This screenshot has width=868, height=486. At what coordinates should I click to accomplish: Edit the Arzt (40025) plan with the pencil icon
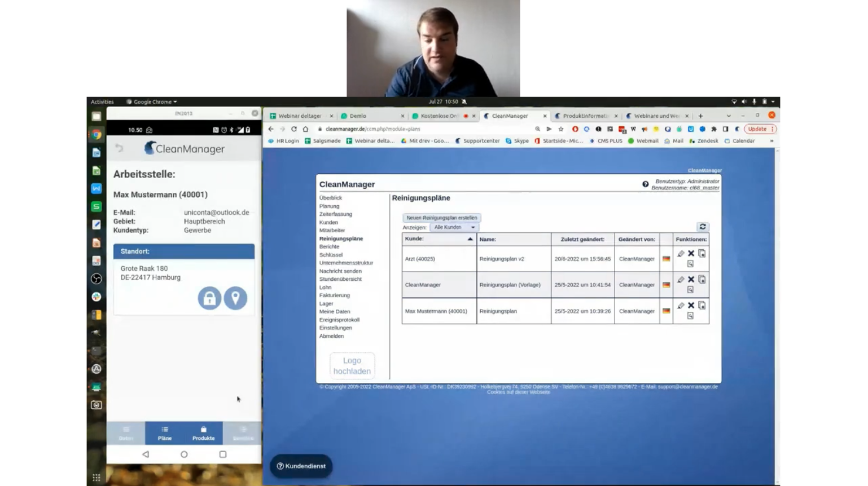coord(681,254)
